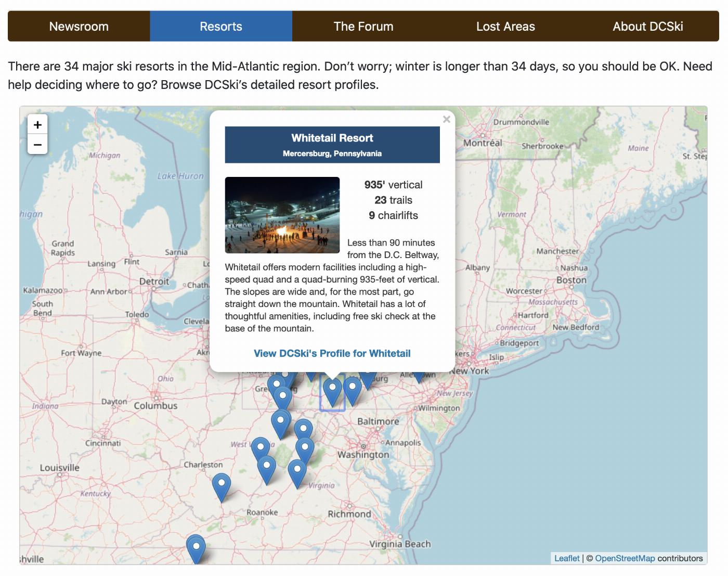The image size is (728, 576).
Task: Open View DCSki's Profile for Whitetail link
Action: pos(332,353)
